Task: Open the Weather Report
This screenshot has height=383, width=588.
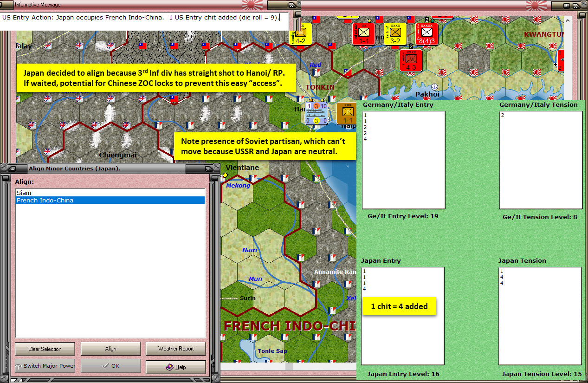Action: coord(176,349)
